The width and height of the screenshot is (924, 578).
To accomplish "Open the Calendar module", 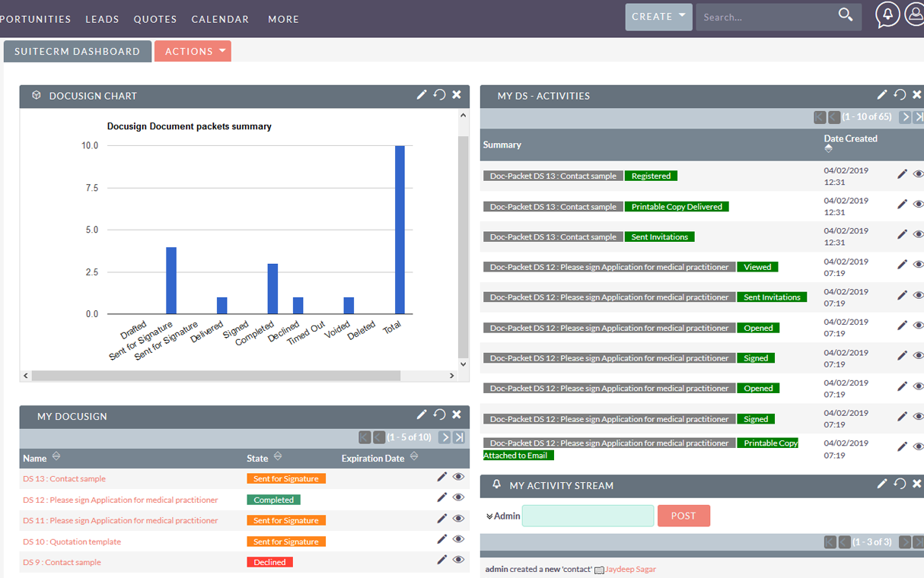I will [x=220, y=19].
